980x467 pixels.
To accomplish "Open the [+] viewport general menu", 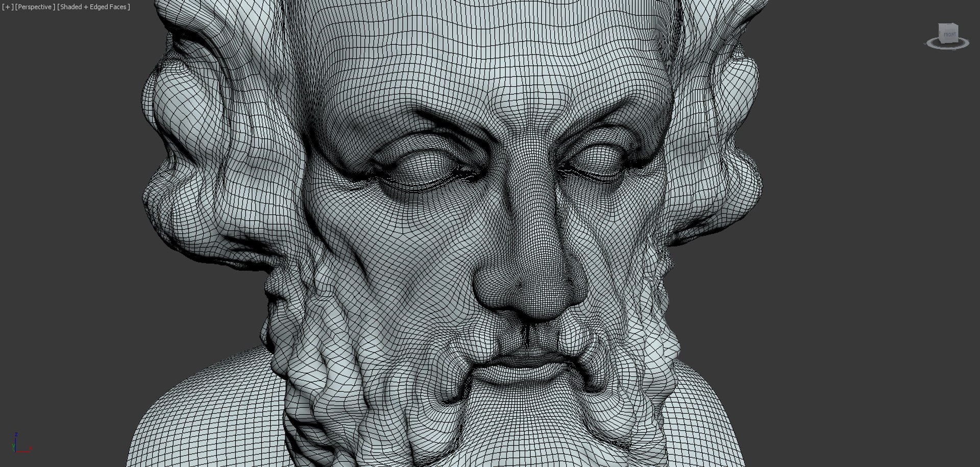I will point(8,7).
